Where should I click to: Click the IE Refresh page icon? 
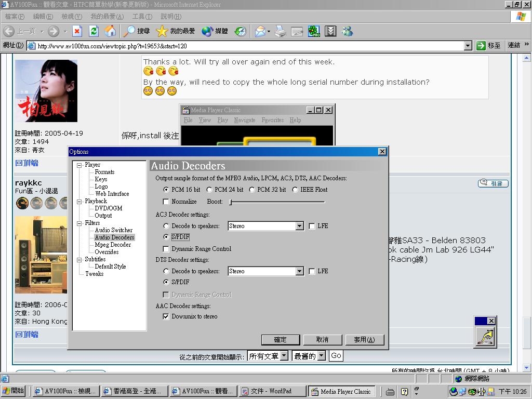coord(94,31)
